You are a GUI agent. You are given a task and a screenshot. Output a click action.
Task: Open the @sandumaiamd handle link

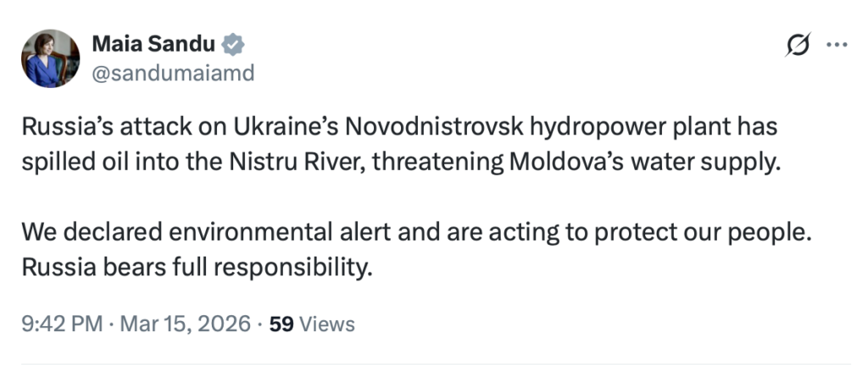tap(173, 73)
